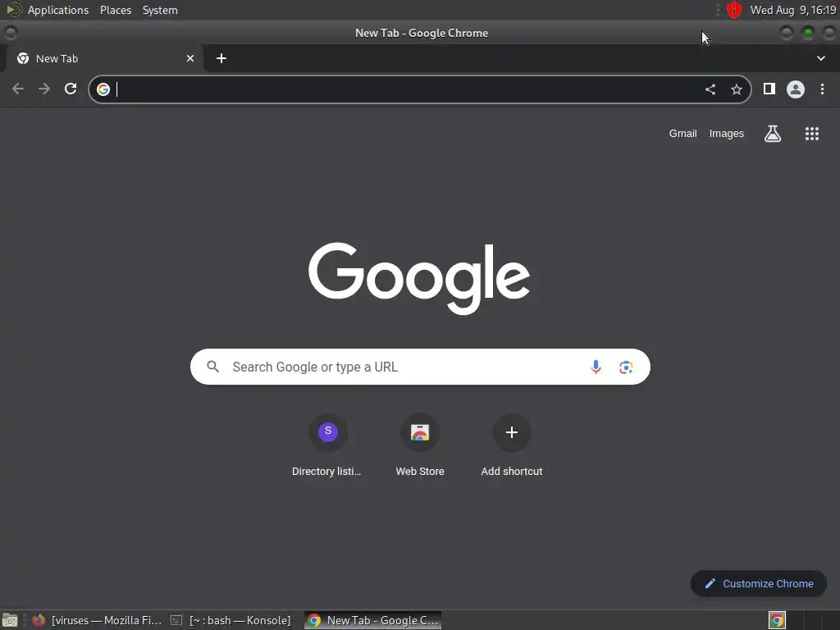Click the forward navigation arrow

coord(44,89)
